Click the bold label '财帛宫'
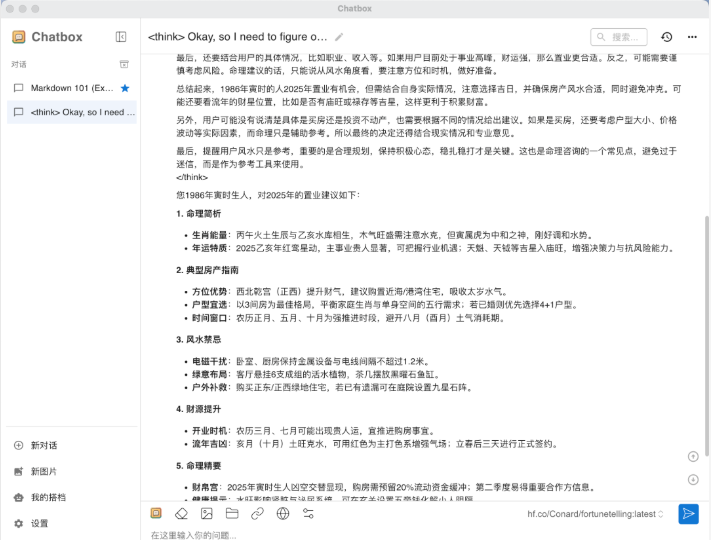 (x=205, y=487)
